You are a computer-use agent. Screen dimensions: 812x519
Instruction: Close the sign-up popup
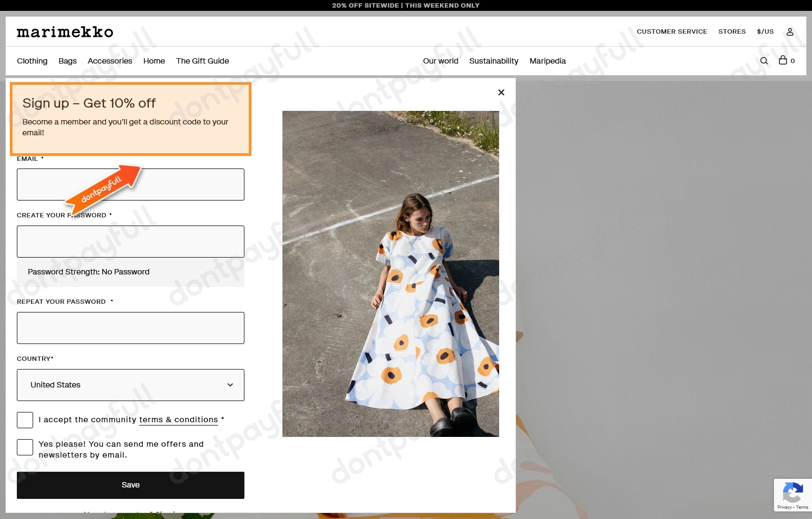pos(501,92)
